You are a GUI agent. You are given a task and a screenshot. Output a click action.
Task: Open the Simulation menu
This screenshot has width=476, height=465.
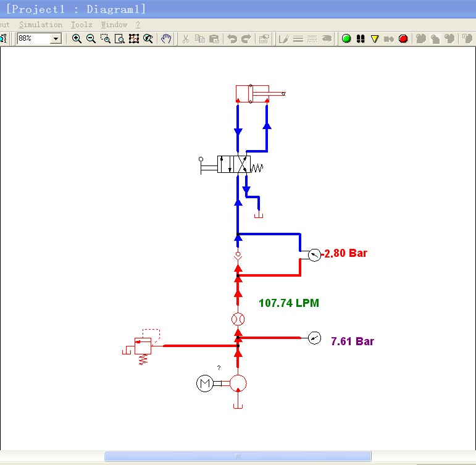click(x=41, y=25)
